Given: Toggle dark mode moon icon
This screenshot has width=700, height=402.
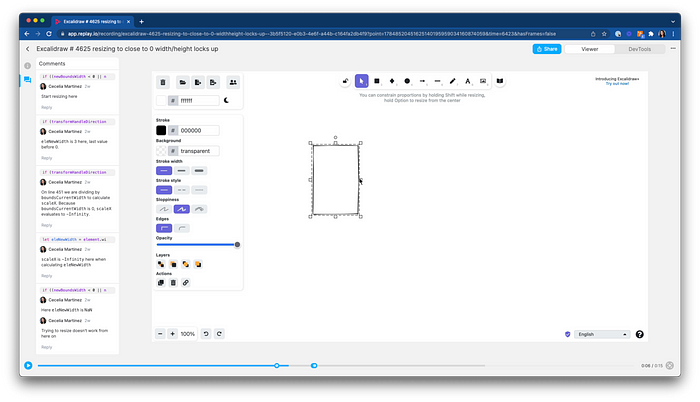Looking at the screenshot, I should [226, 100].
